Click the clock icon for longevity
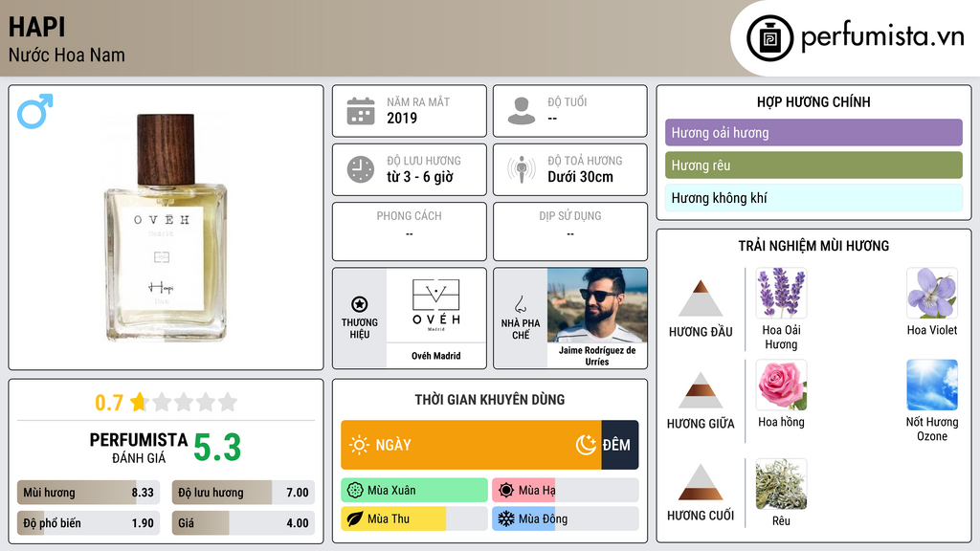This screenshot has width=980, height=551. point(361,169)
